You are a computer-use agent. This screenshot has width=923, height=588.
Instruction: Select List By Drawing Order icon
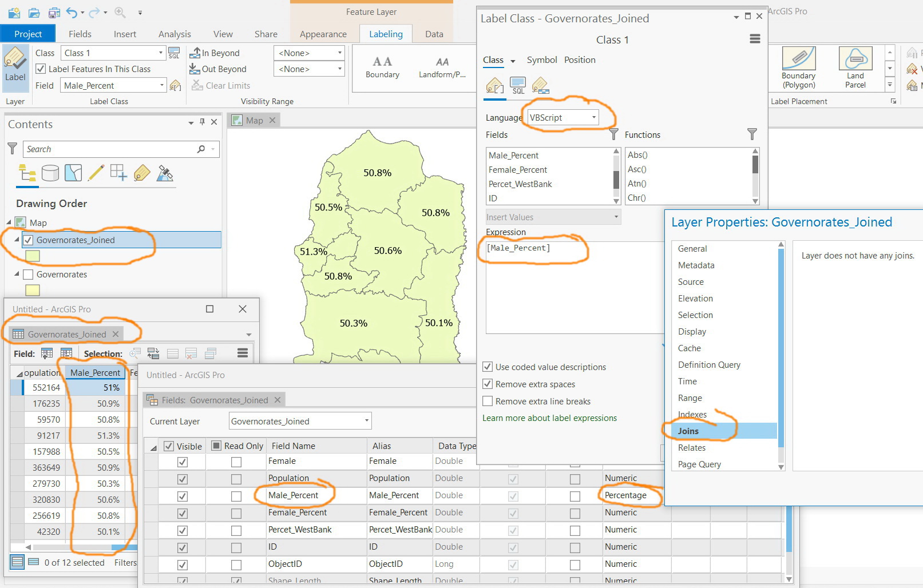(27, 173)
